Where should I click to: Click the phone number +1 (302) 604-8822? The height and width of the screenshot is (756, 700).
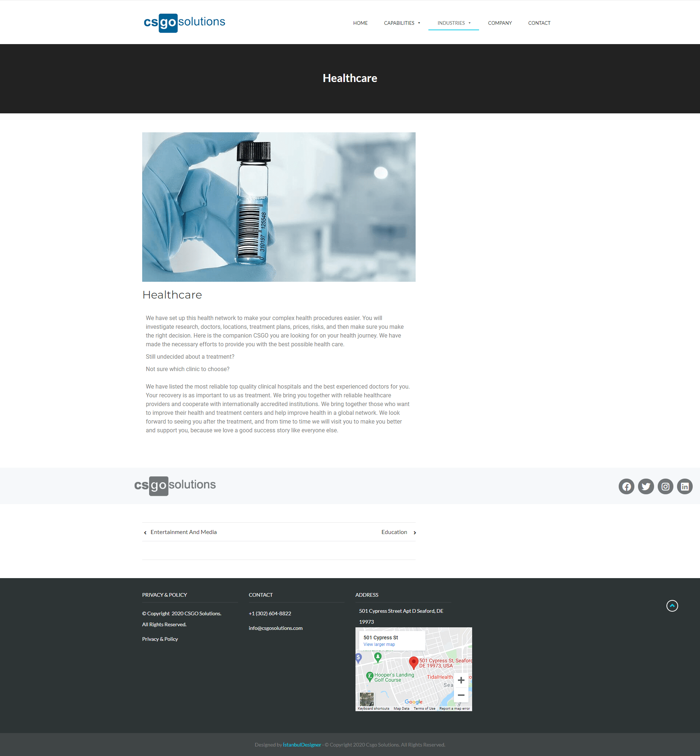click(270, 613)
